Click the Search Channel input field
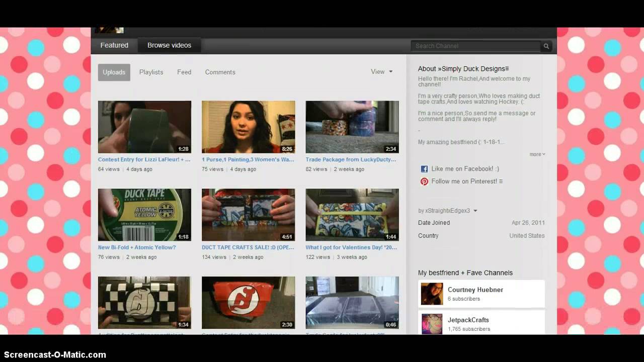This screenshot has height=362, width=644. [x=476, y=46]
